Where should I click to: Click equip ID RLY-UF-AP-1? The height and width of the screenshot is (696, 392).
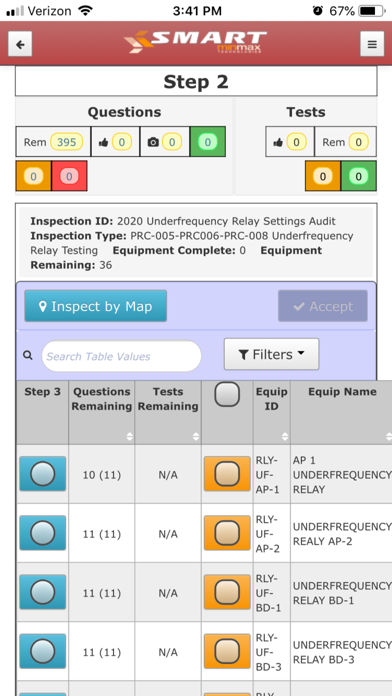click(268, 475)
